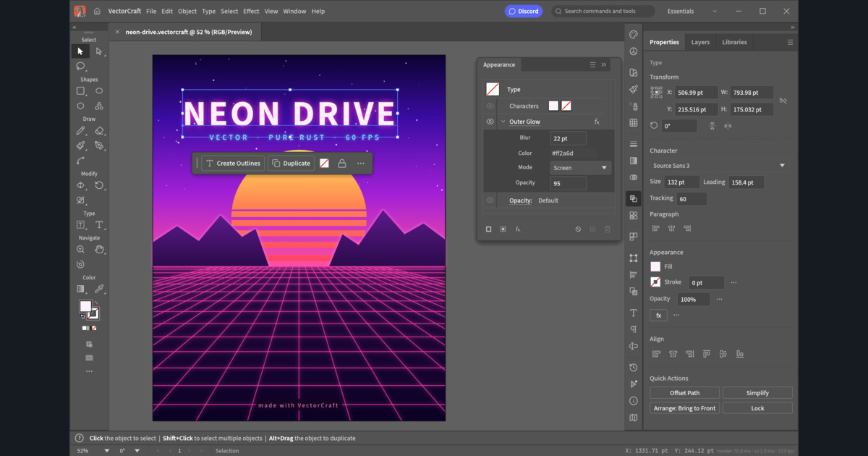
Task: Switch to the Libraries tab
Action: tap(734, 42)
